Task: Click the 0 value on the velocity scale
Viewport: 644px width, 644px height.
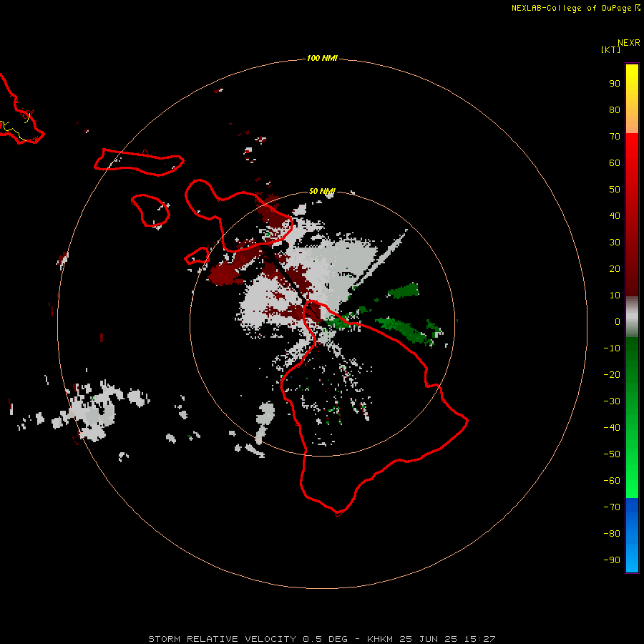Action: pyautogui.click(x=618, y=322)
